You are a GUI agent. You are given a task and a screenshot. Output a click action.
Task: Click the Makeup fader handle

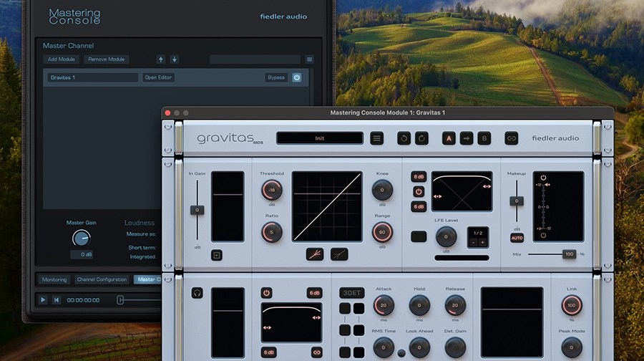pos(517,201)
